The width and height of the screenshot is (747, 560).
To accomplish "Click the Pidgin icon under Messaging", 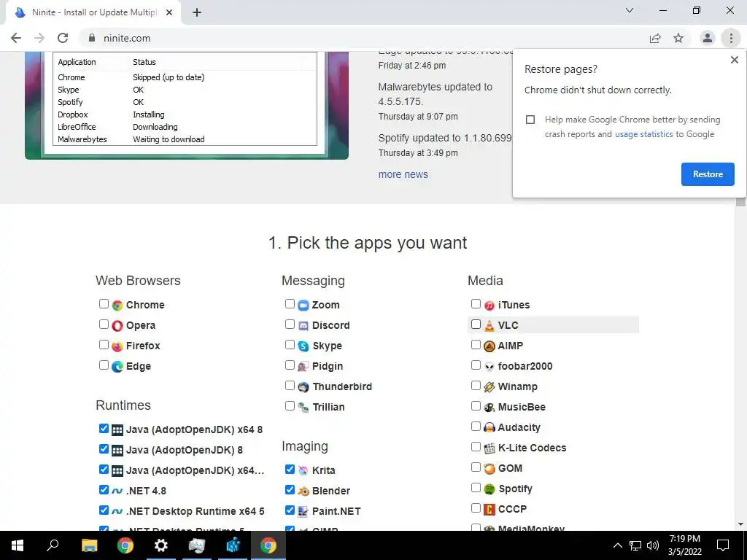I will tap(303, 367).
